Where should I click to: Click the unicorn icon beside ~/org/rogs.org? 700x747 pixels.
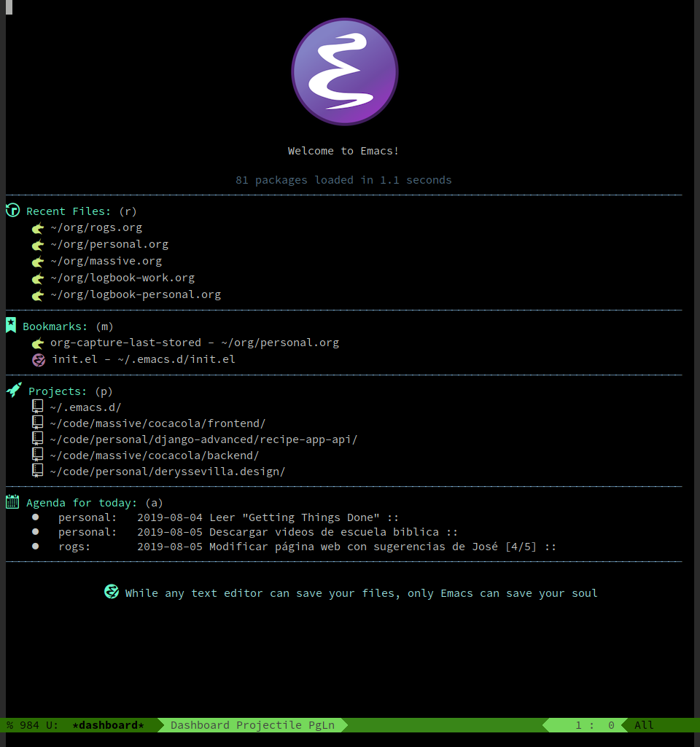38,229
